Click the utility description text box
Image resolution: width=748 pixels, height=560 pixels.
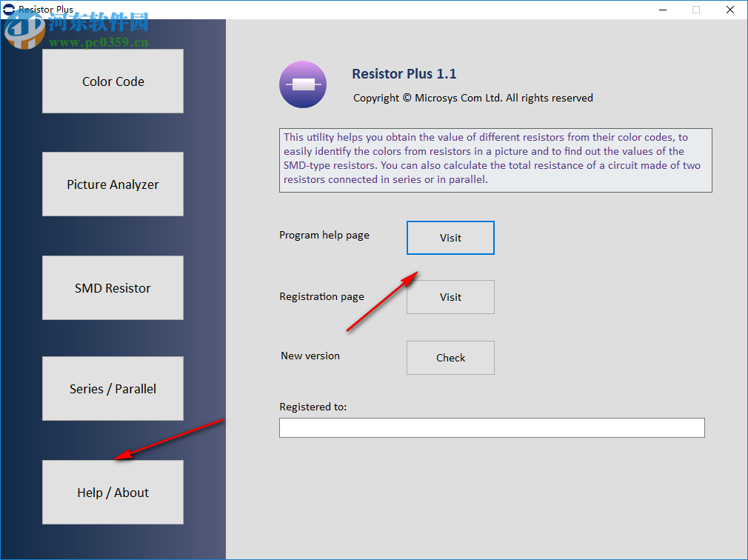(x=495, y=158)
